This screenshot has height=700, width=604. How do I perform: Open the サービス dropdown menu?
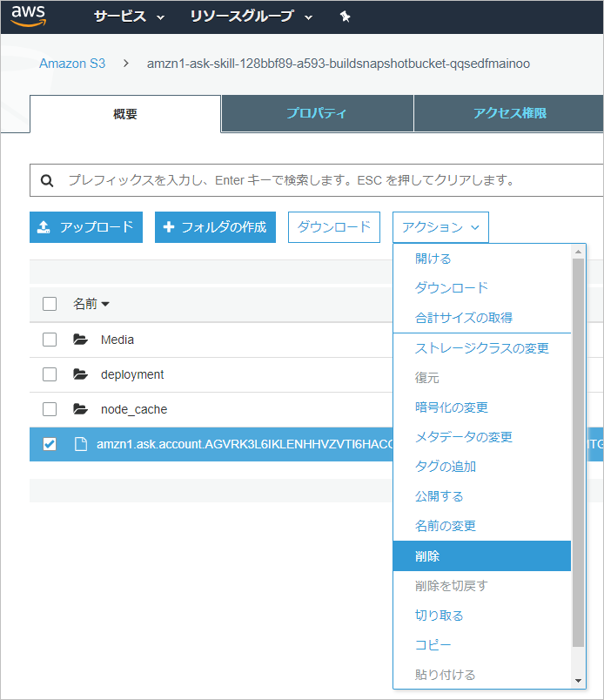point(129,17)
